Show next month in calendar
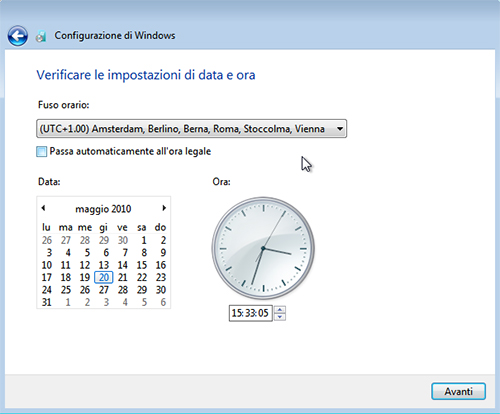This screenshot has height=414, width=500. (164, 208)
